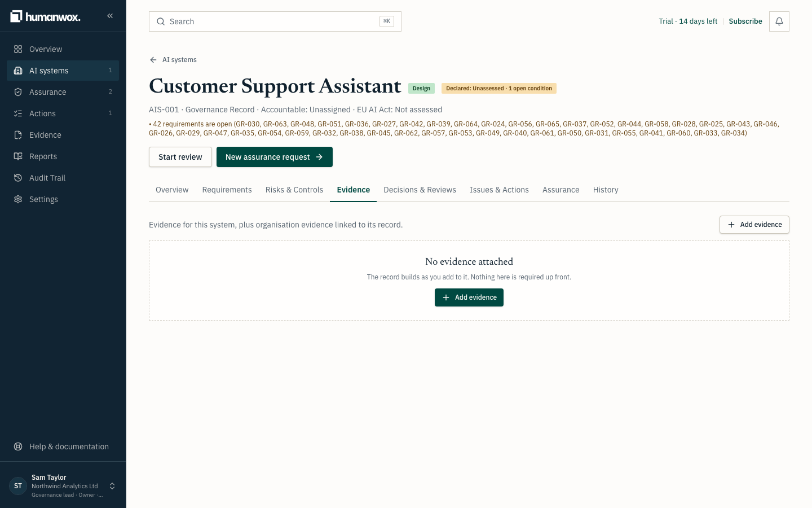Click the Trial 14 days left text
Viewport: 812px width, 508px height.
pyautogui.click(x=688, y=21)
